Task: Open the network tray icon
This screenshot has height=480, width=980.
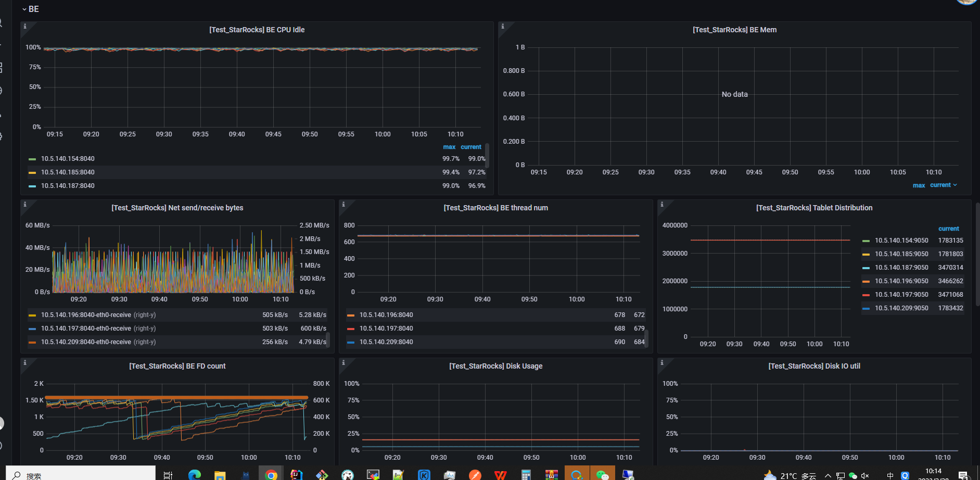Action: (840, 475)
